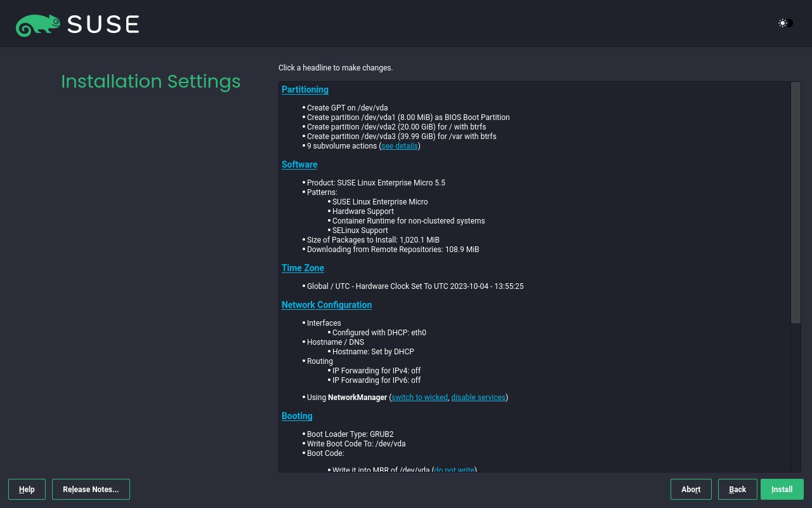Image resolution: width=812 pixels, height=508 pixels.
Task: Open the Software settings headline
Action: 299,164
